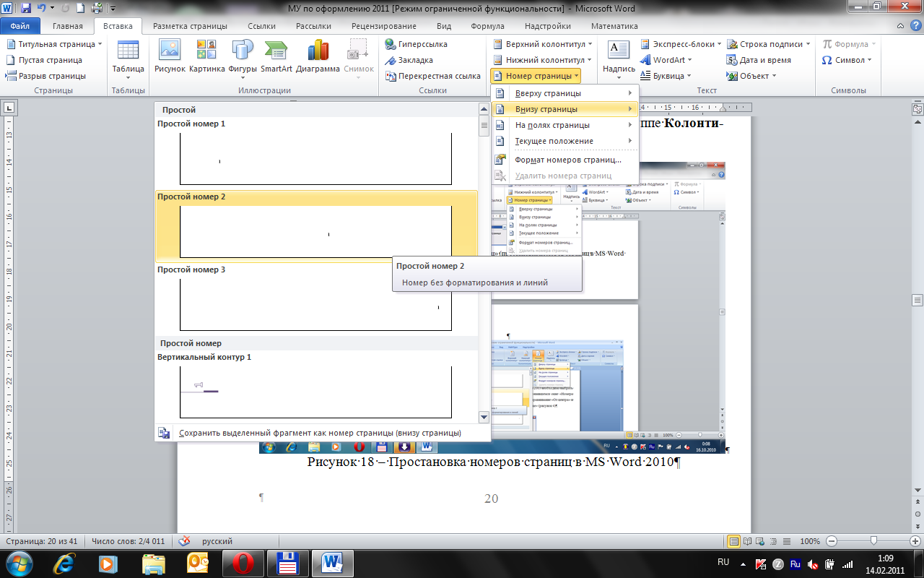The height and width of the screenshot is (578, 924).
Task: Click the RU language indicator in the tray
Action: click(723, 561)
